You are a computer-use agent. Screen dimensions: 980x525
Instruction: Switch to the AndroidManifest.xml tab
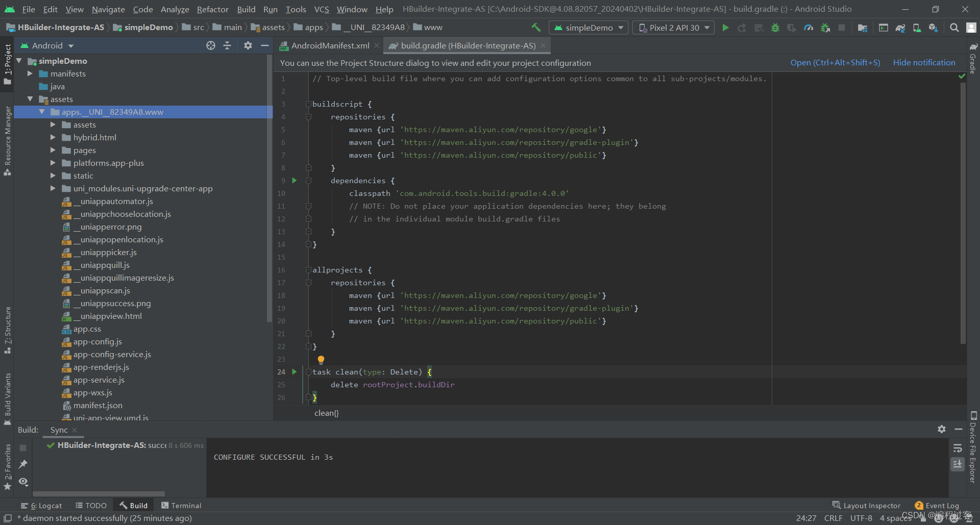coord(330,45)
